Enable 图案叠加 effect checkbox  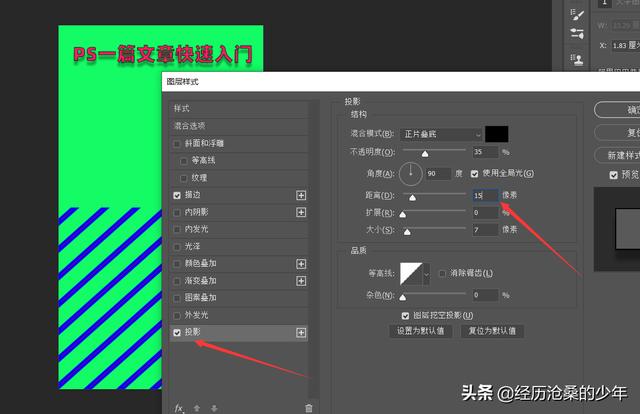pos(177,298)
